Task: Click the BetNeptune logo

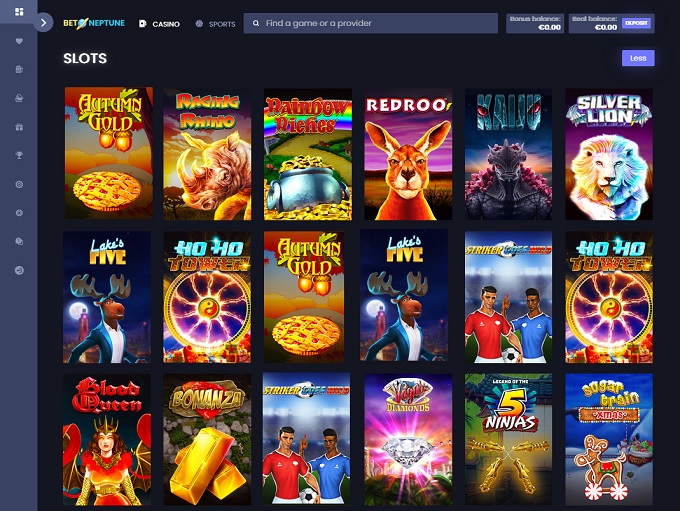Action: 95,23
